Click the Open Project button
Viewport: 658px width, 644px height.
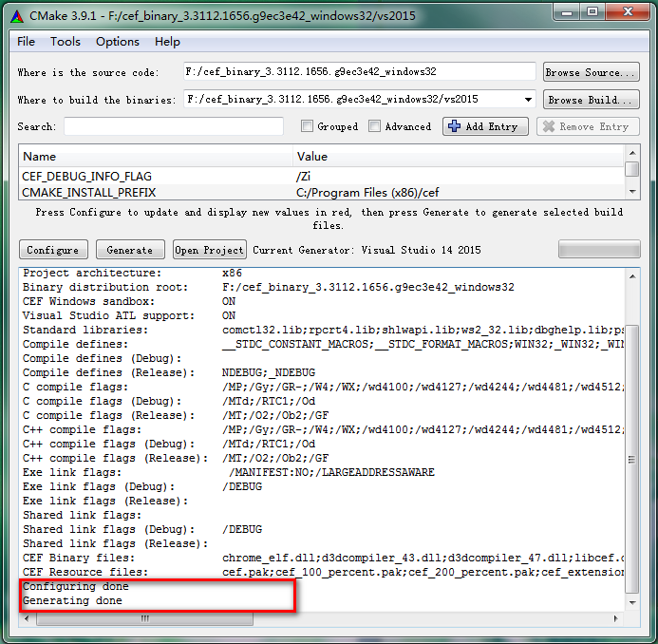210,250
